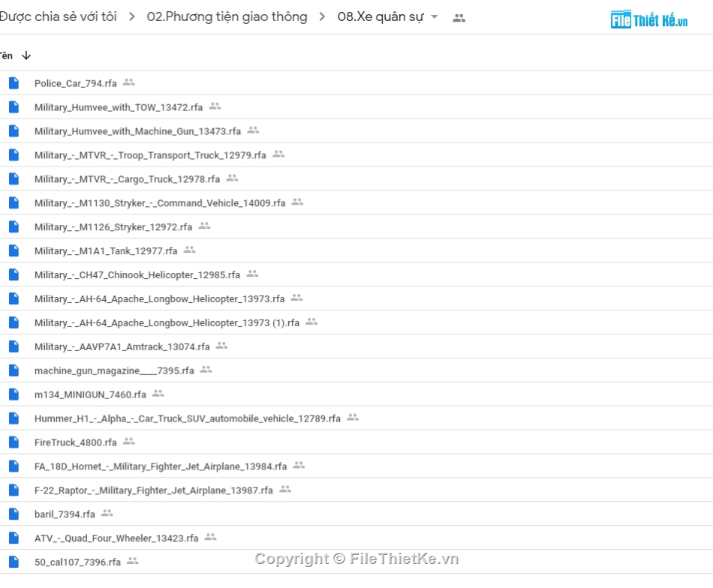This screenshot has height=588, width=713.
Task: Click the file icon for Military_Humvee_with_Machine_Gun_13473.rfa
Action: pos(14,131)
